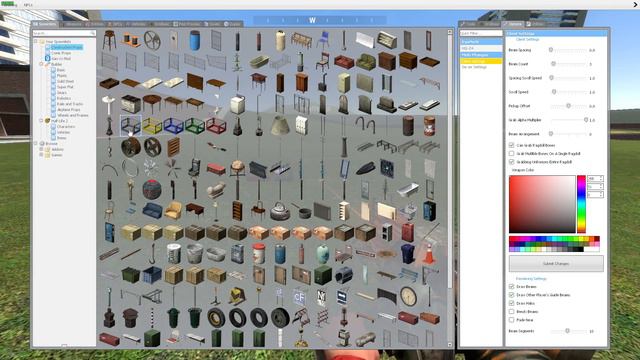The image size is (640, 360).
Task: Click the top color value spinner arrows
Action: point(601,179)
